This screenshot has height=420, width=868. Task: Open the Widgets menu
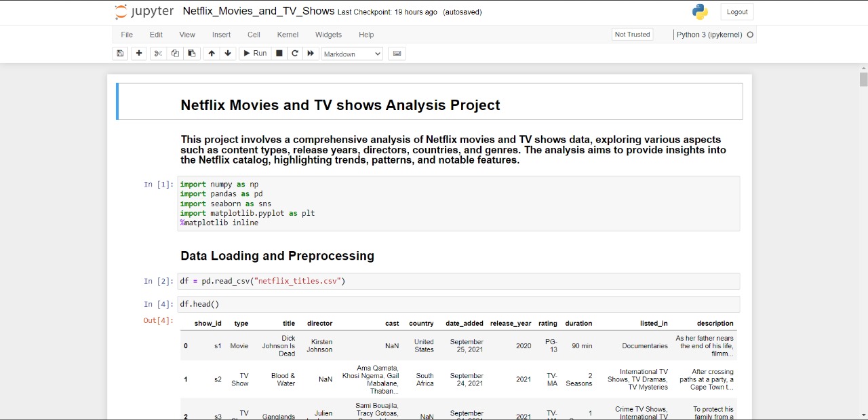click(x=328, y=35)
